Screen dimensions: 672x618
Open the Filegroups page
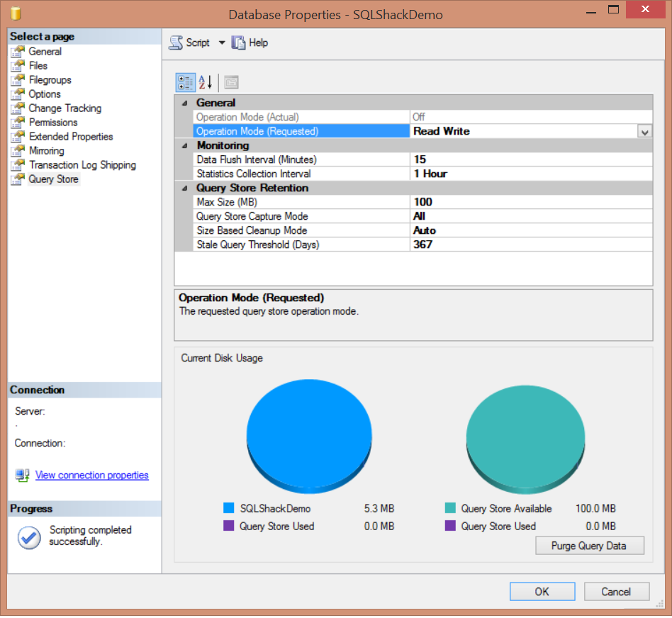coord(50,79)
